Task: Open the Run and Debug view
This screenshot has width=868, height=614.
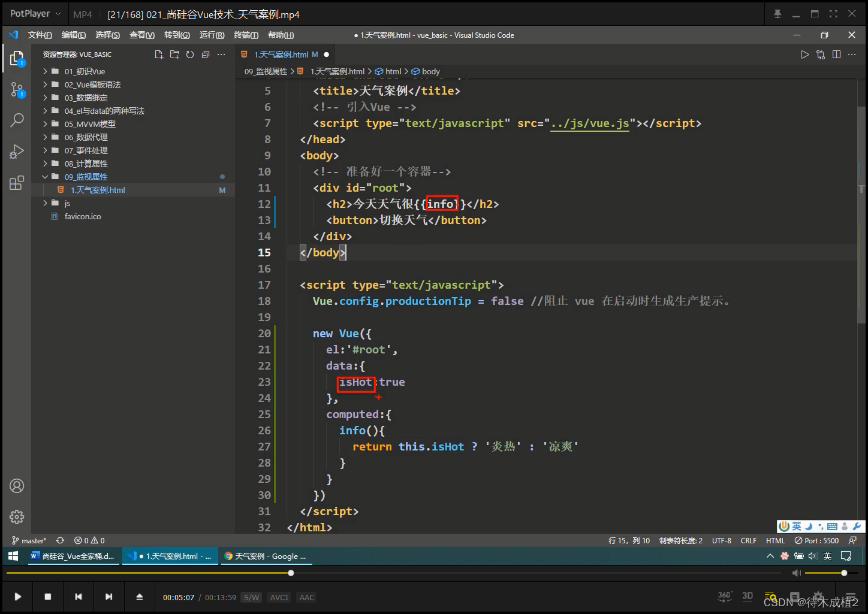Action: pyautogui.click(x=17, y=152)
